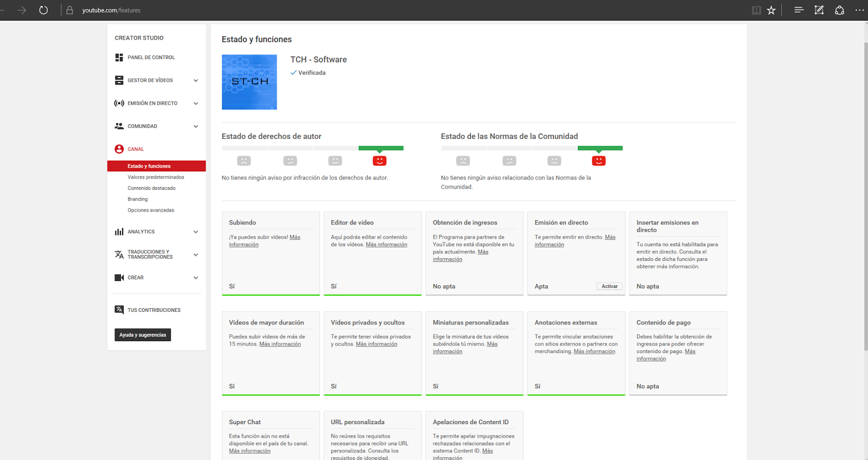Click the TCH - Software channel thumbnail
Viewport: 868px width, 460px height.
point(250,82)
